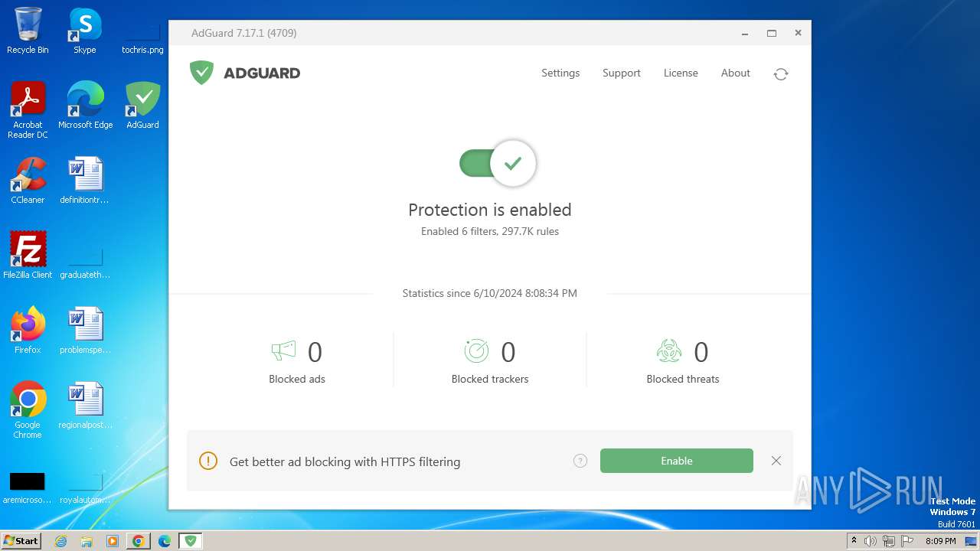Click the Blocked trackers target icon

tap(476, 351)
